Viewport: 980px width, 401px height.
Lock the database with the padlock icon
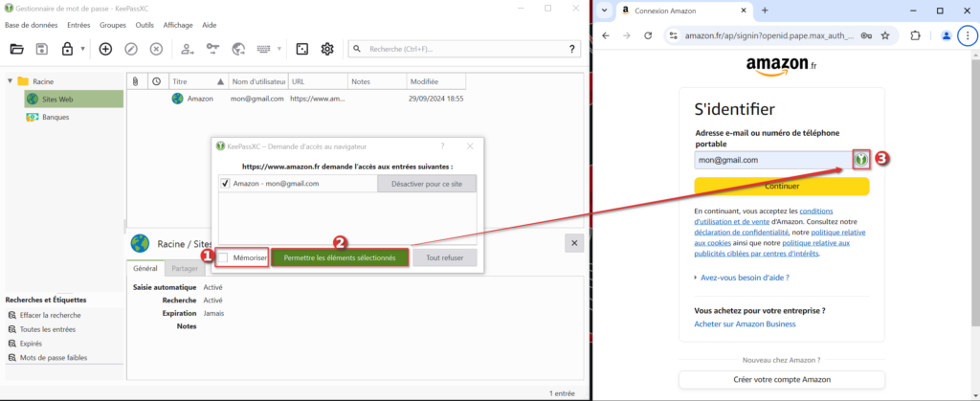[68, 49]
